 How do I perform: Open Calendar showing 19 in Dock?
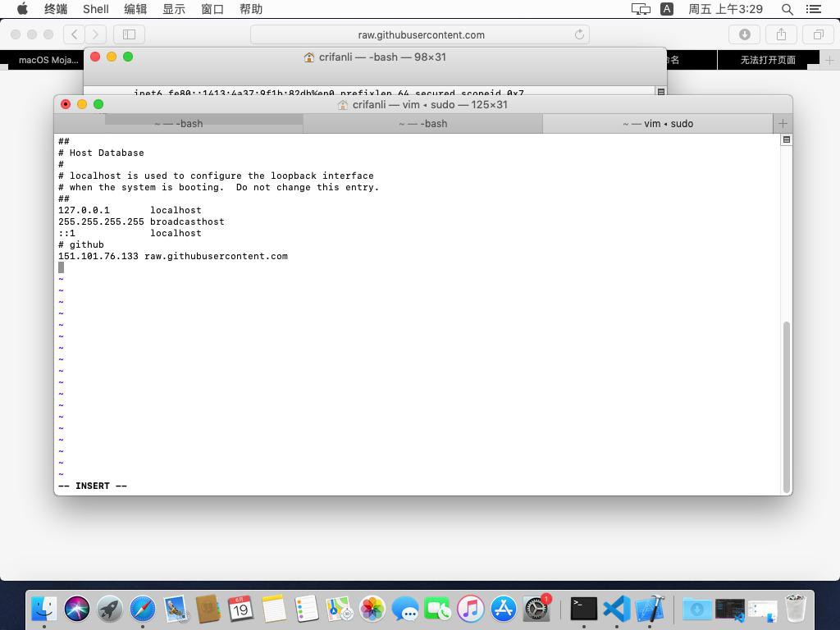tap(241, 609)
